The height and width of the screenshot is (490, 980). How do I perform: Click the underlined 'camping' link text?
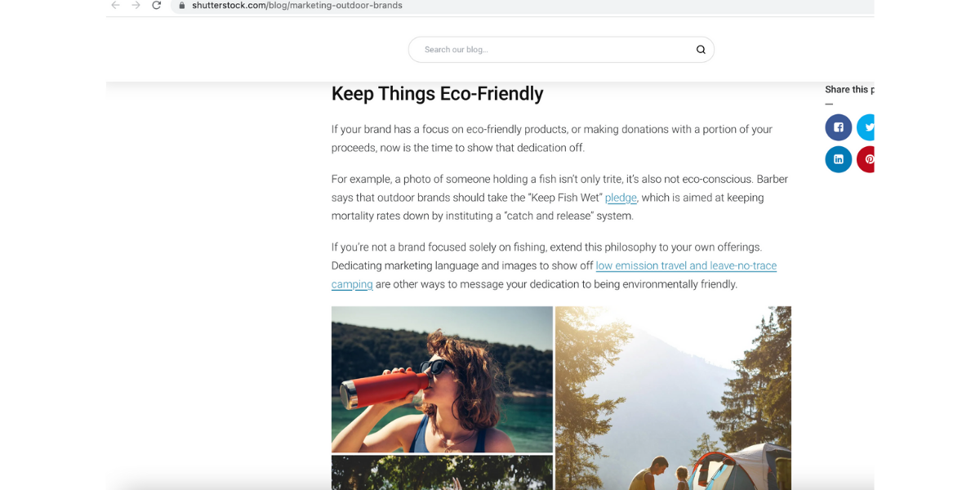coord(352,284)
